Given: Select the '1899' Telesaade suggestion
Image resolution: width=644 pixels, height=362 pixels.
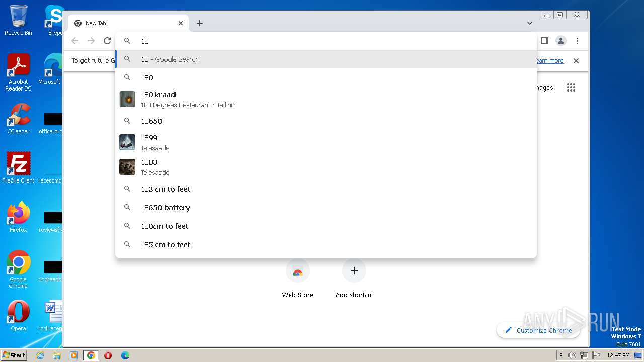Looking at the screenshot, I should [x=326, y=142].
